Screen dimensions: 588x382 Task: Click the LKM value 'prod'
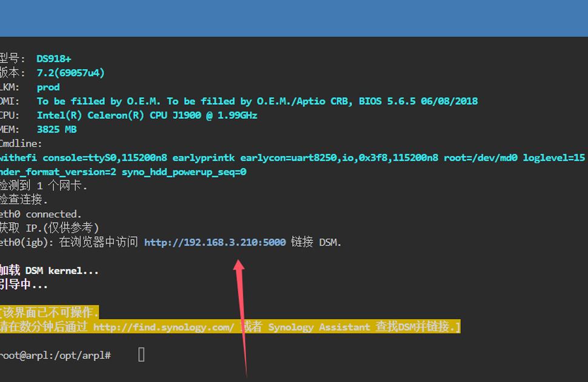tap(48, 87)
